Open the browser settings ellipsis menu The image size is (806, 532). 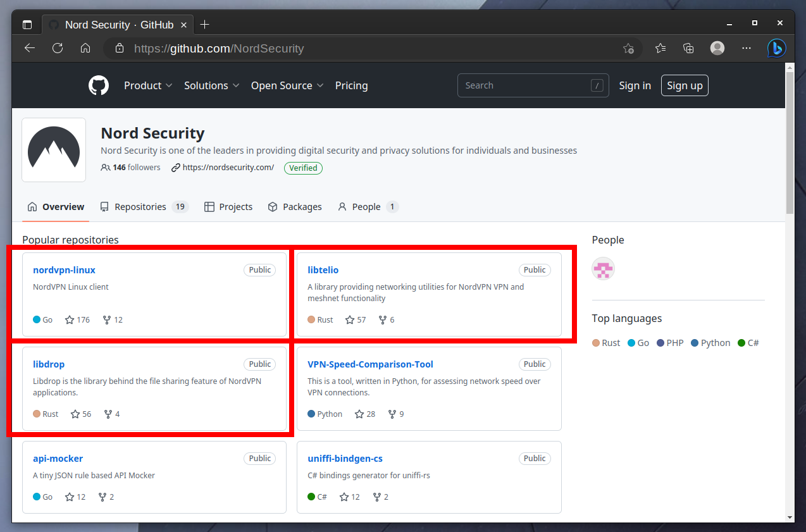(747, 48)
